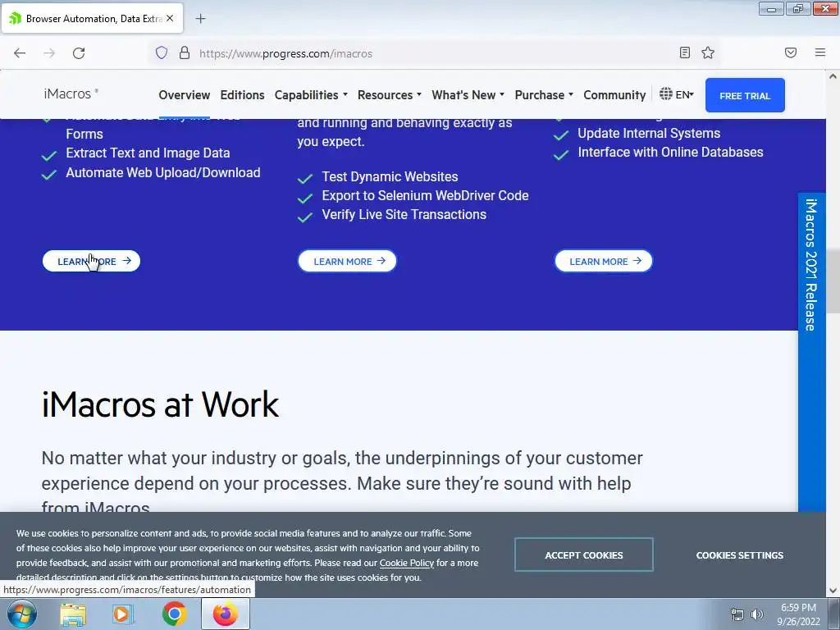Screen dimensions: 840x630
Task: Click the iMacros logo
Action: pos(71,94)
